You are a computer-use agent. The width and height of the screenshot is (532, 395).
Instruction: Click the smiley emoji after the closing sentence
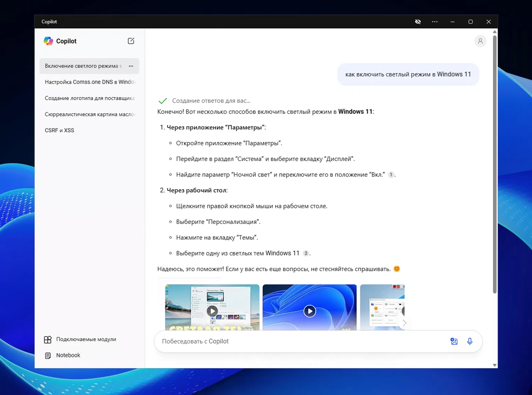397,269
